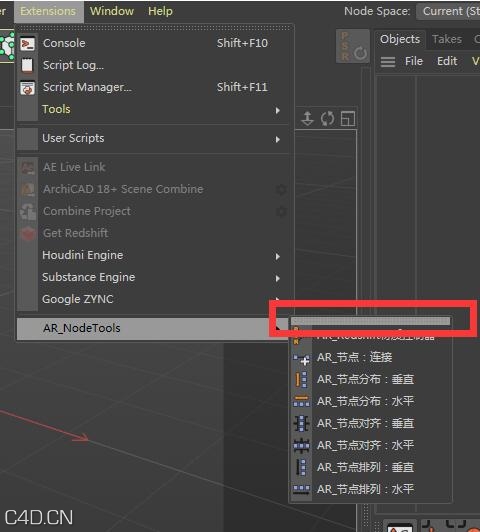Switch to the Takes tab
This screenshot has height=532, width=480.
(x=447, y=39)
